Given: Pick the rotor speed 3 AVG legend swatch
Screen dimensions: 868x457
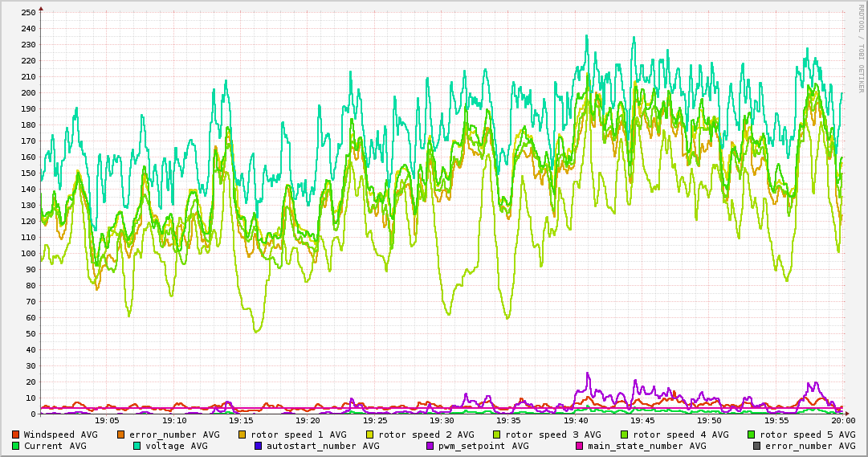Looking at the screenshot, I should (x=496, y=435).
